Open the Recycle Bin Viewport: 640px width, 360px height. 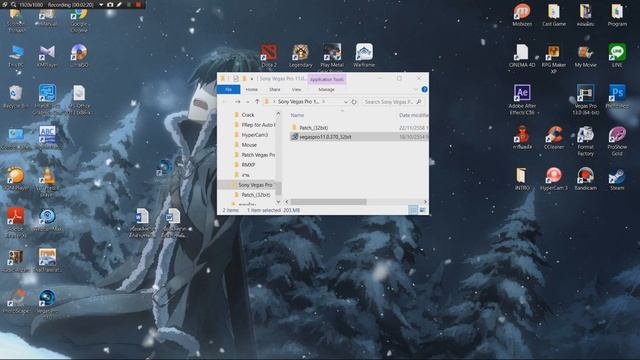click(16, 97)
